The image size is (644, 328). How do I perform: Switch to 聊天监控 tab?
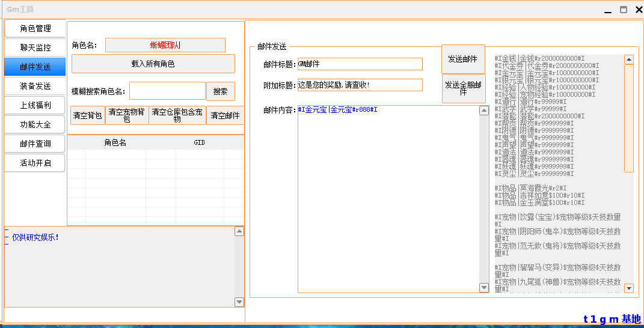[x=35, y=47]
